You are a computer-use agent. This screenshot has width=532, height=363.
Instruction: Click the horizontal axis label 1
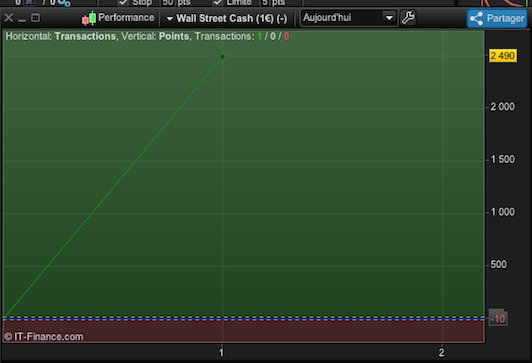pyautogui.click(x=222, y=353)
